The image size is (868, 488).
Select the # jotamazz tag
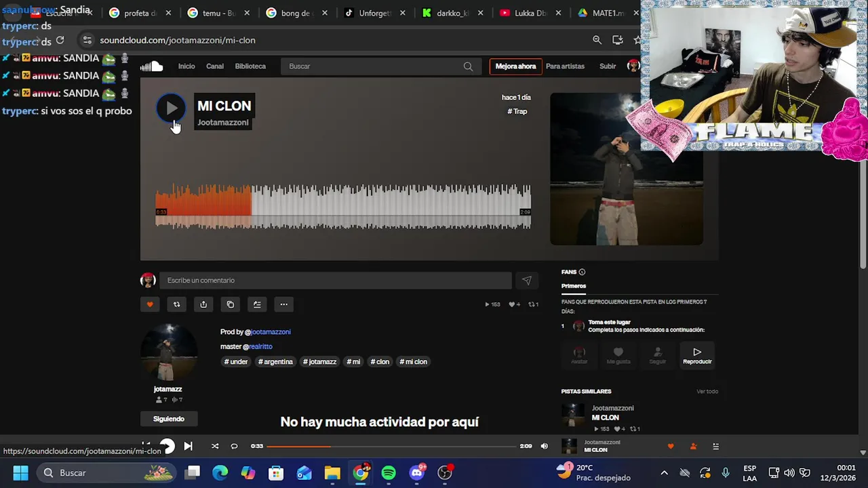pyautogui.click(x=319, y=362)
